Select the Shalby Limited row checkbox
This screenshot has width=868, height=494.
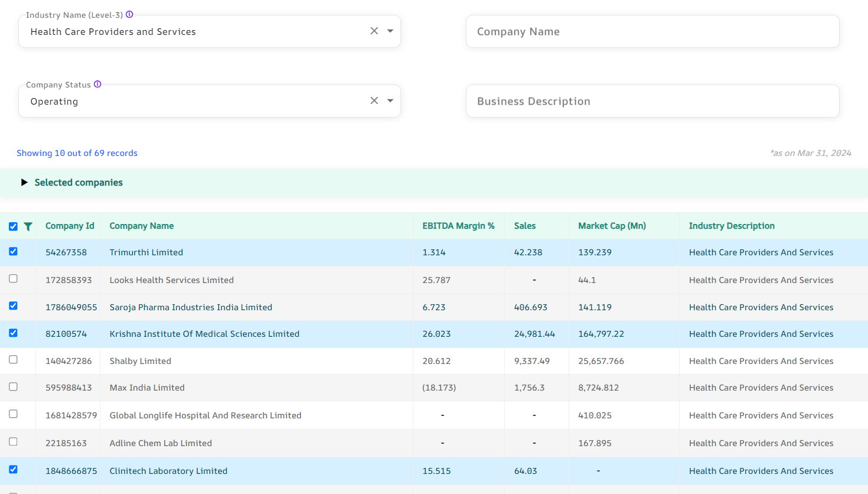(x=13, y=360)
